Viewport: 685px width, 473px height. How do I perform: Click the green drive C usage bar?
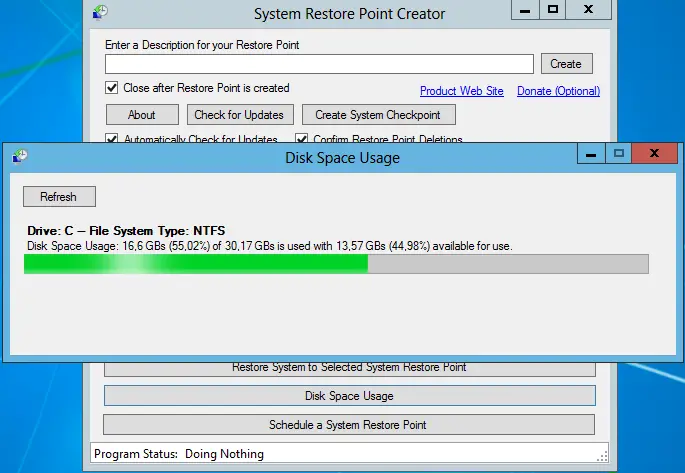tap(196, 264)
